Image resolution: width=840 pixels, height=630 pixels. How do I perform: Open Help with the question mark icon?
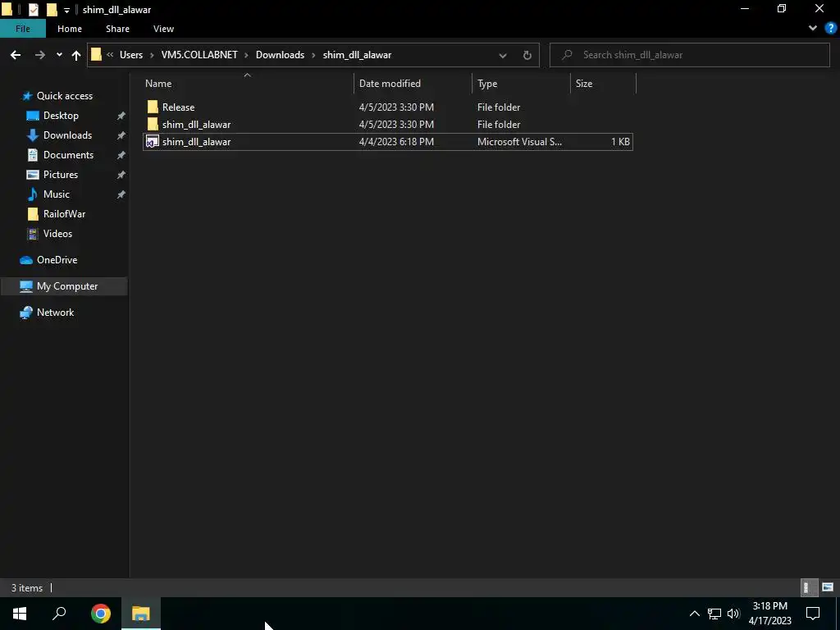click(830, 29)
